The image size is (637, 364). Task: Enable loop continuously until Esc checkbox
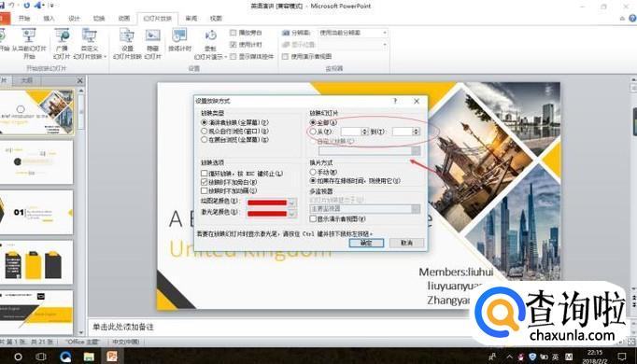coord(205,174)
